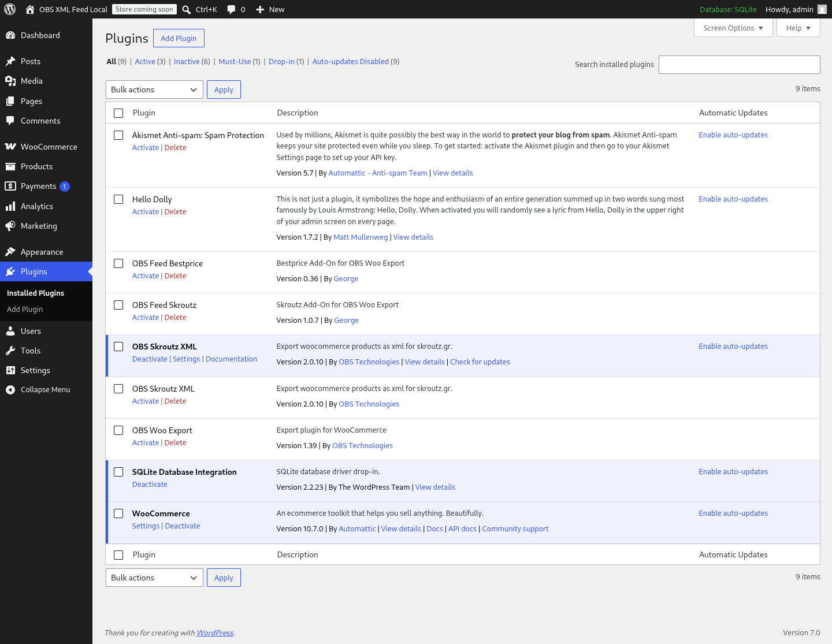This screenshot has height=644, width=832.
Task: Check the Hello Dolly plugin checkbox
Action: (x=118, y=199)
